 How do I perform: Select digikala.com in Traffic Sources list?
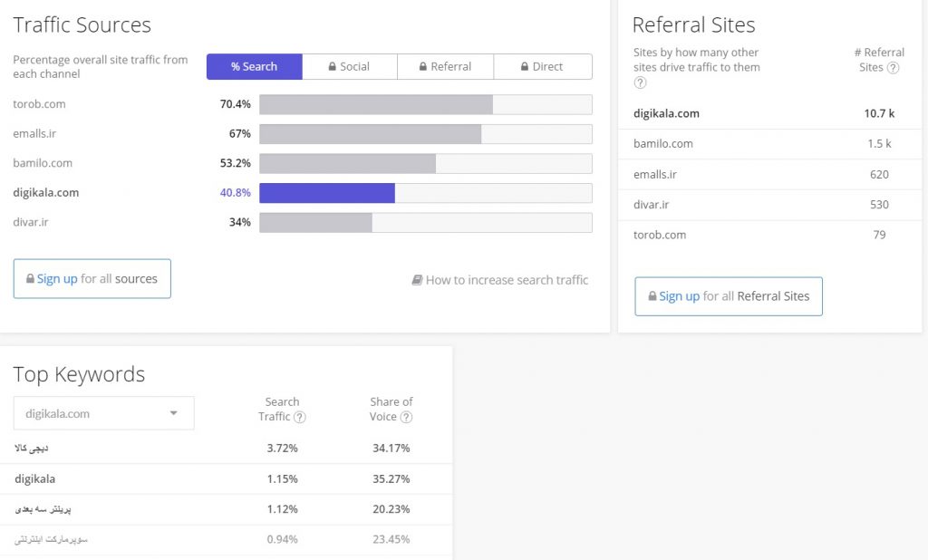(45, 193)
